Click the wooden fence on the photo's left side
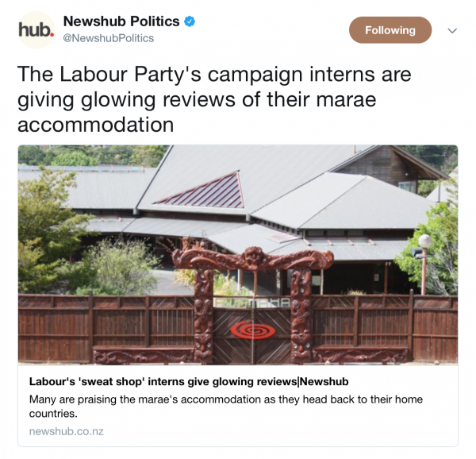 (x=106, y=328)
